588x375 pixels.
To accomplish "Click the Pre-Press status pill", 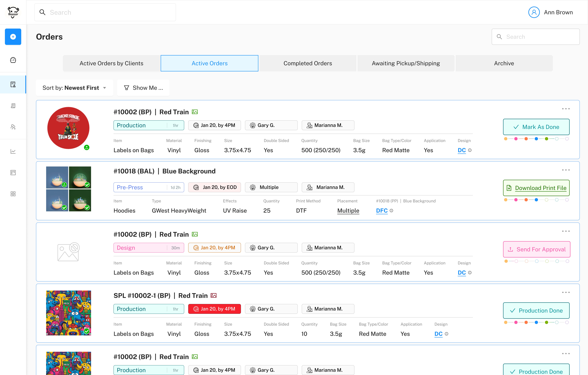I will [149, 187].
